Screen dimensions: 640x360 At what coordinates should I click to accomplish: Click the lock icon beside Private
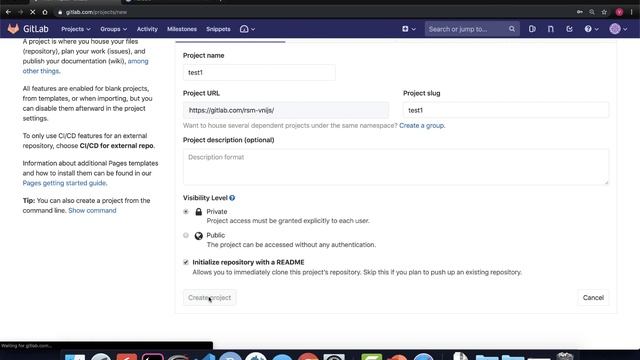pyautogui.click(x=198, y=211)
